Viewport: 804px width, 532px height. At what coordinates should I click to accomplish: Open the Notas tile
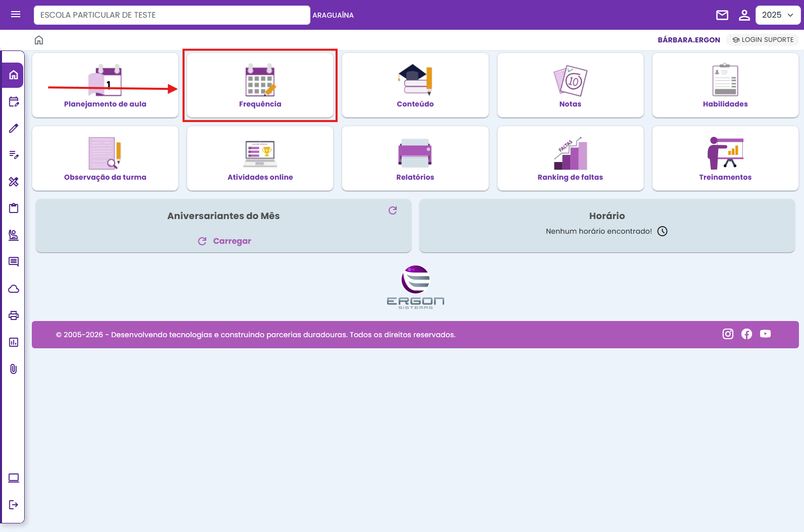click(570, 85)
